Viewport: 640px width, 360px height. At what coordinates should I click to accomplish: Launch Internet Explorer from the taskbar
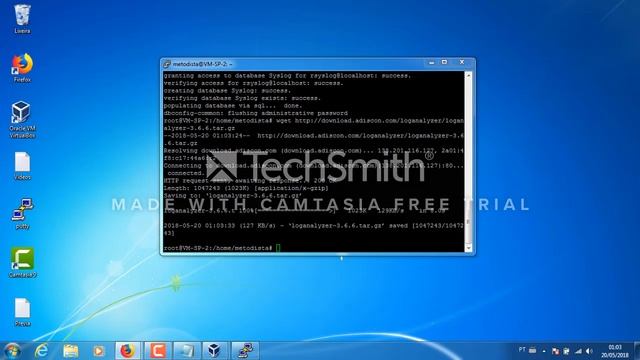coord(41,351)
